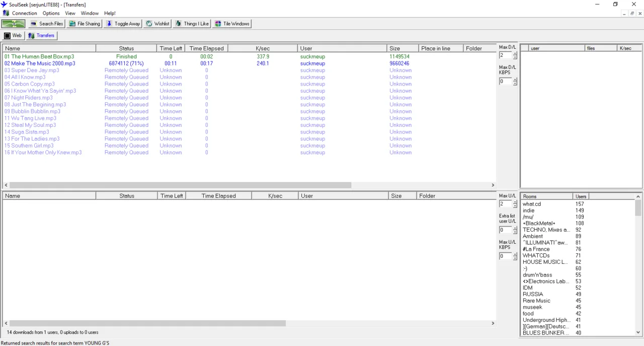Decrease Max U/L KBPS with down arrow
This screenshot has width=644, height=346.
pos(515,258)
